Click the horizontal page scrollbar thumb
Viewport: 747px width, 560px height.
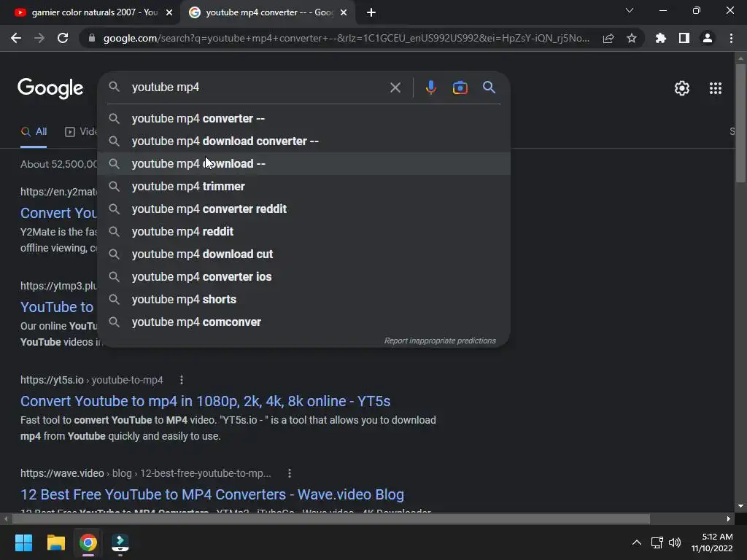pos(330,518)
